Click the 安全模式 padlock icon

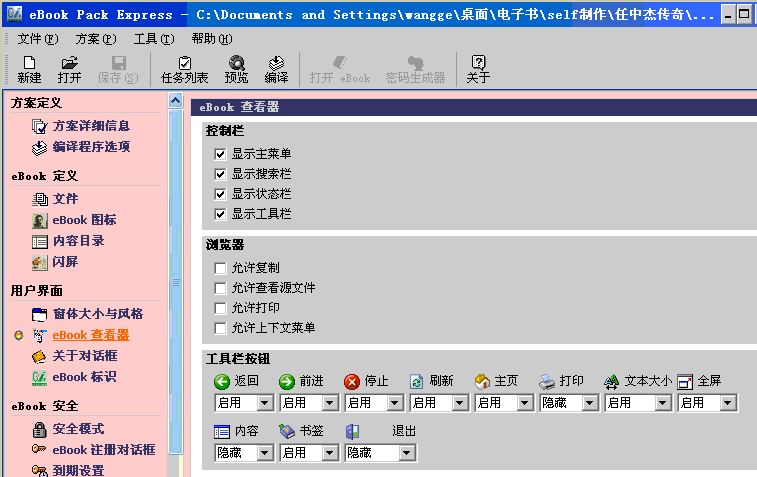click(39, 429)
